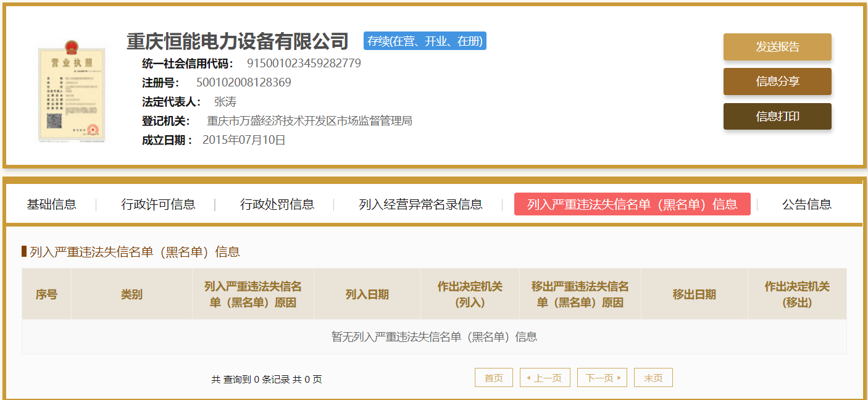Screen dimensions: 868x400
Task: Select credit code 915001023459282779
Action: pyautogui.click(x=304, y=64)
